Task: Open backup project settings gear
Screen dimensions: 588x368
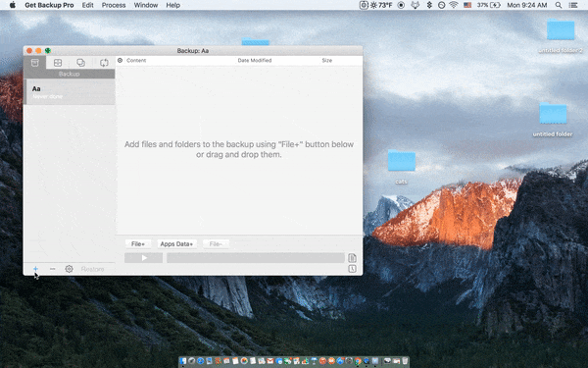Action: (x=69, y=269)
